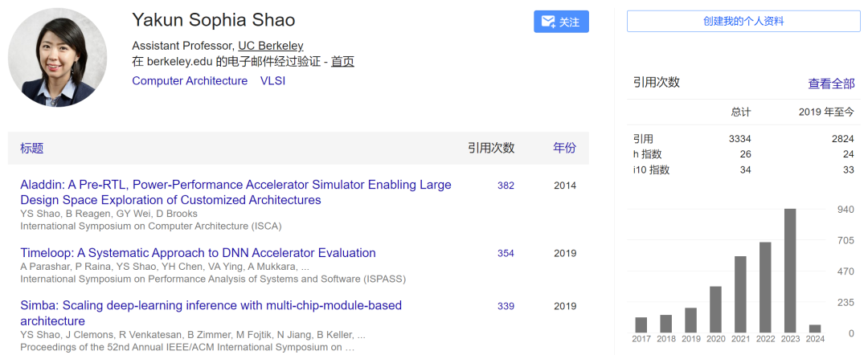Click authors line YS Shao, J Clemons
The width and height of the screenshot is (868, 355).
point(193,335)
